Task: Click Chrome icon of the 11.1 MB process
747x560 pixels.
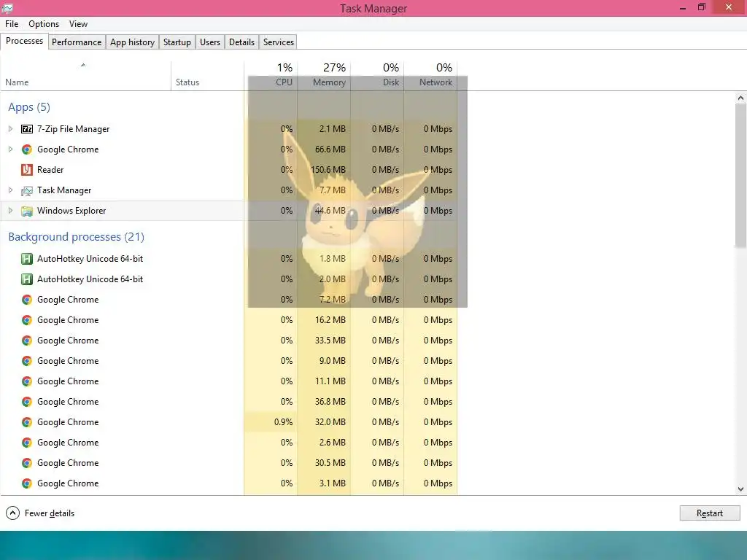Action: (27, 381)
